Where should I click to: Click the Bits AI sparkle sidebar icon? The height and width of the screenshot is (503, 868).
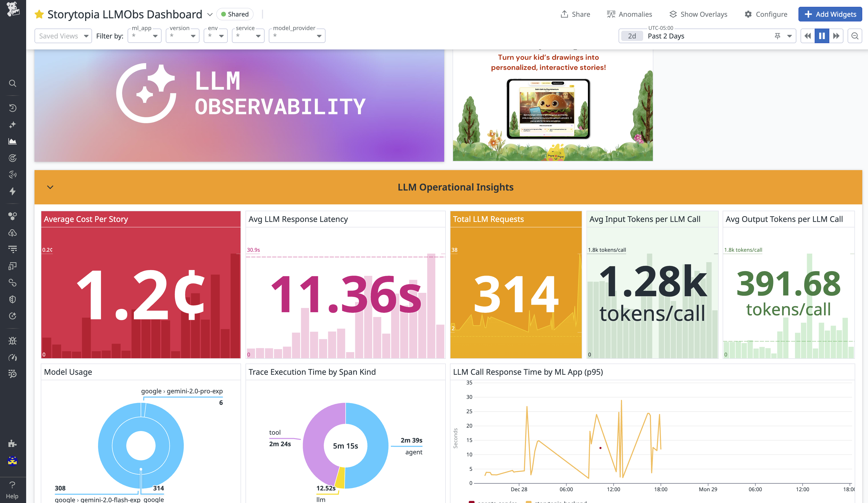[12, 125]
